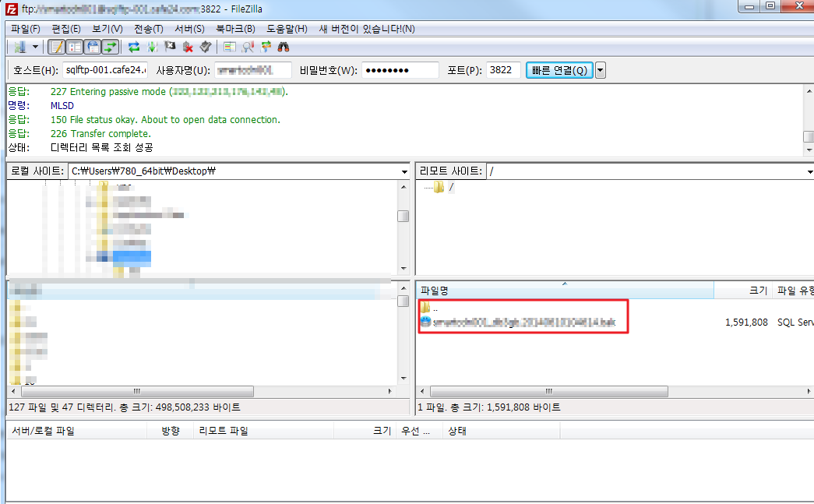
Task: Toggle the local directory tree view
Action: 75,47
